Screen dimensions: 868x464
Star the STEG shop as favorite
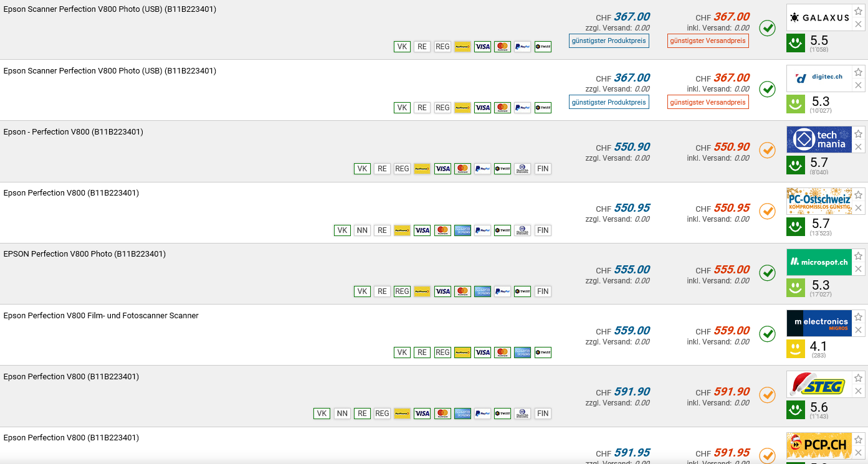(858, 378)
